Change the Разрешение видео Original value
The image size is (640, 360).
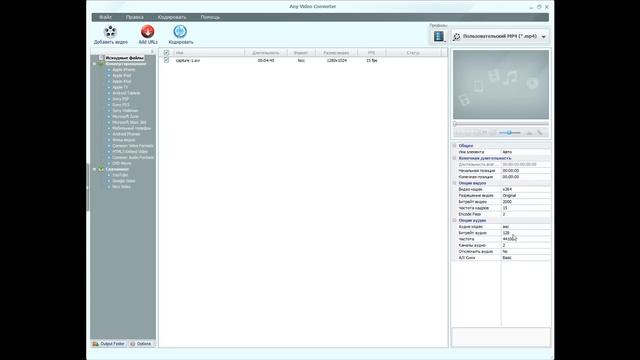coord(526,196)
